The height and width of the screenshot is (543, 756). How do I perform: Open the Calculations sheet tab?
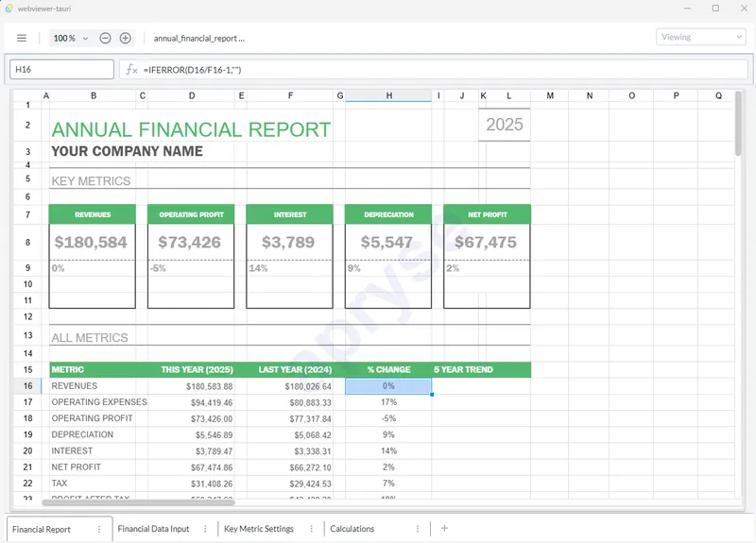pos(352,530)
